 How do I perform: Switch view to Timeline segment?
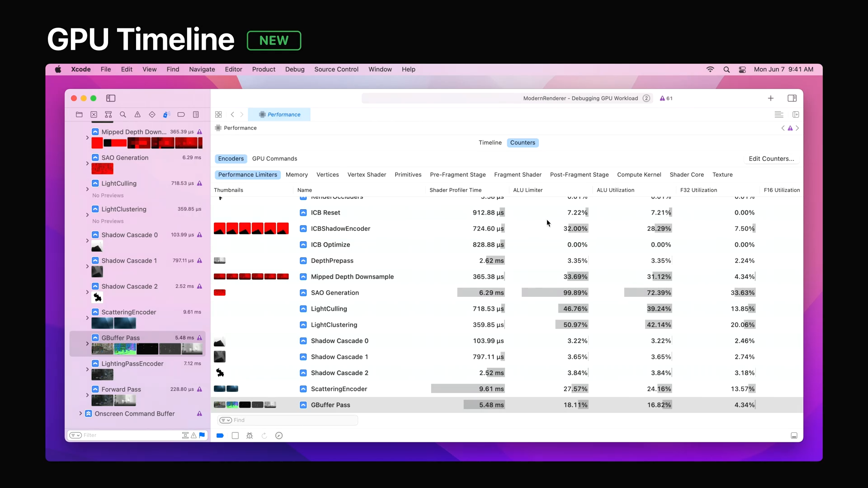click(490, 143)
